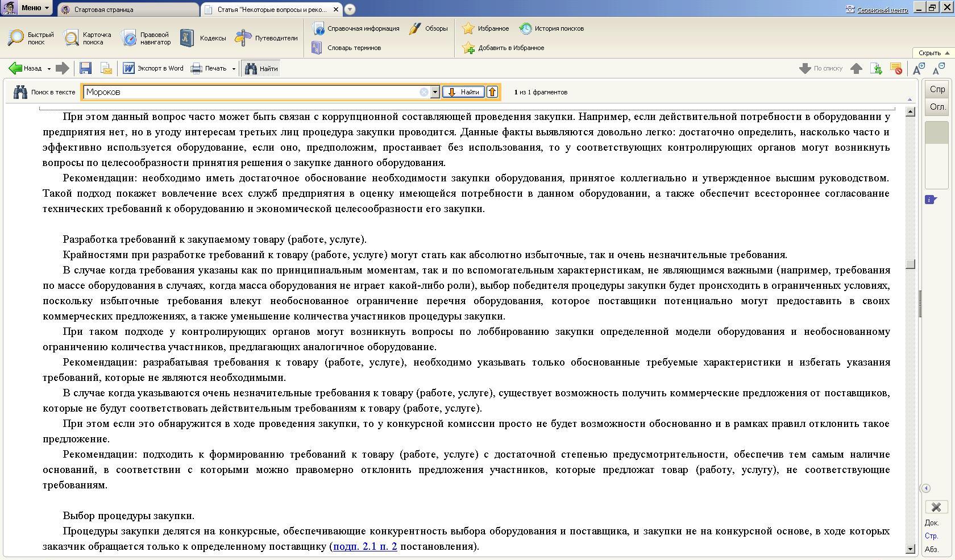
Task: Open the Печать print options arrow
Action: [234, 69]
